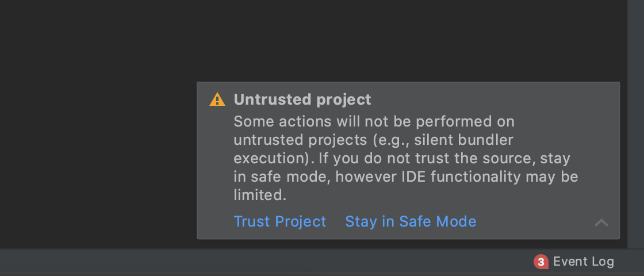Screen dimensions: 644x276
Task: Click the right-side tool window stripe
Action: [636, 124]
